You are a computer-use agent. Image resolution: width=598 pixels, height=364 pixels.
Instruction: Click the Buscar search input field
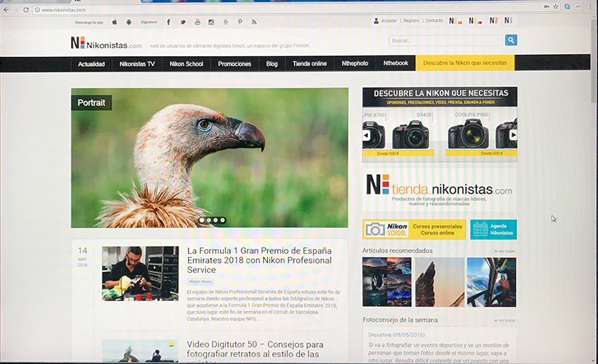[445, 41]
